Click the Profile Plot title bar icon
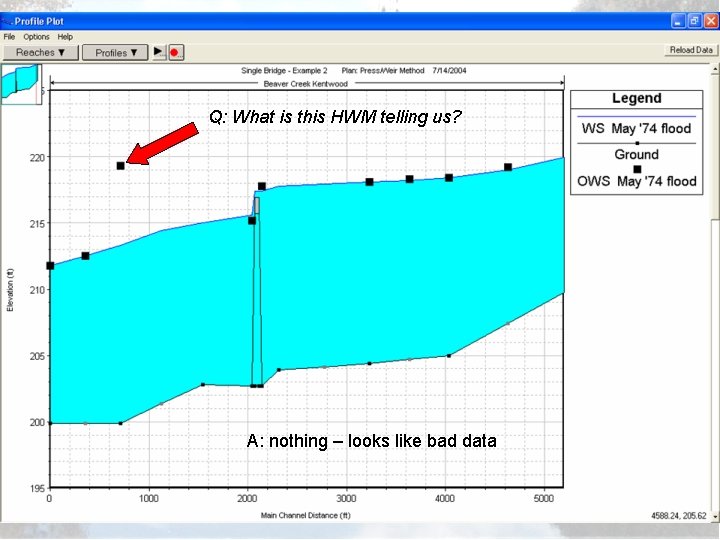Image resolution: width=720 pixels, height=540 pixels. pos(6,21)
